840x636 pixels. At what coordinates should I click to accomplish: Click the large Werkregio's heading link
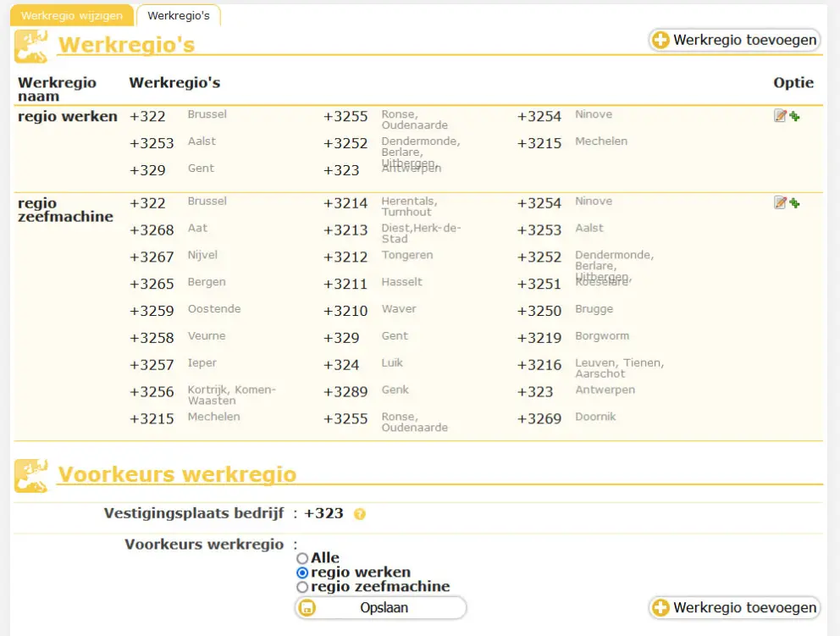pos(126,45)
